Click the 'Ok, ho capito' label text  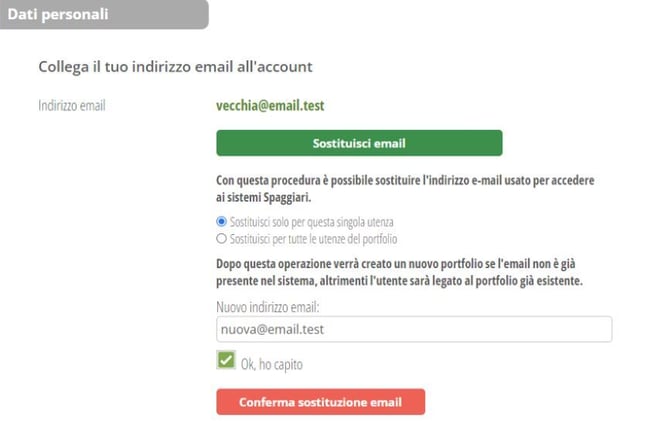pos(272,364)
